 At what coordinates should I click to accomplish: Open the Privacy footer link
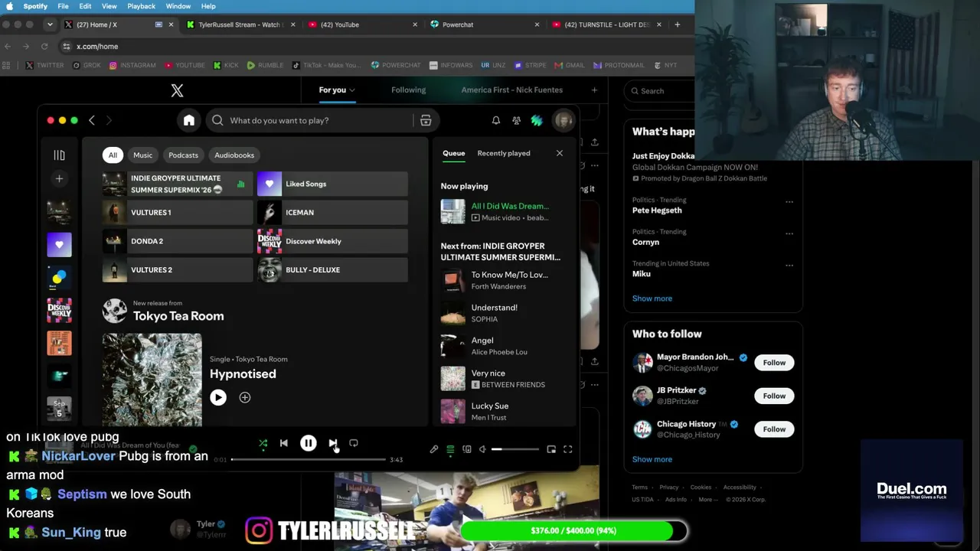point(669,487)
